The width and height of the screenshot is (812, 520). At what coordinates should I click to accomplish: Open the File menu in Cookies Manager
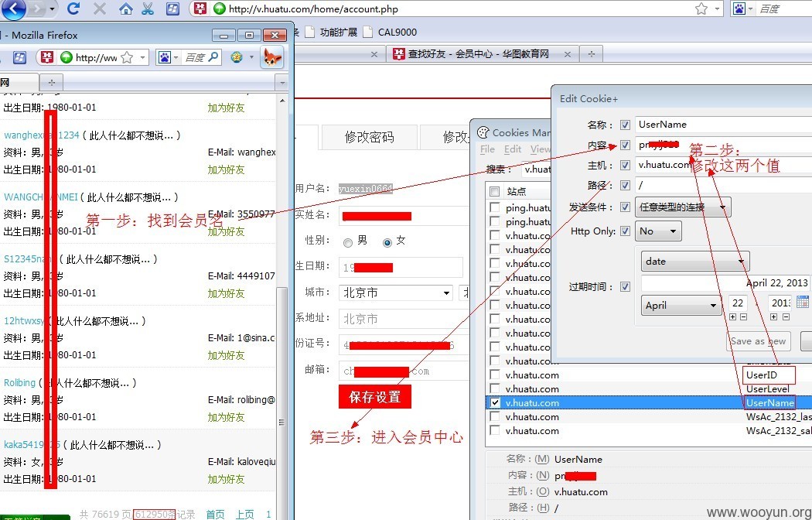(x=487, y=149)
